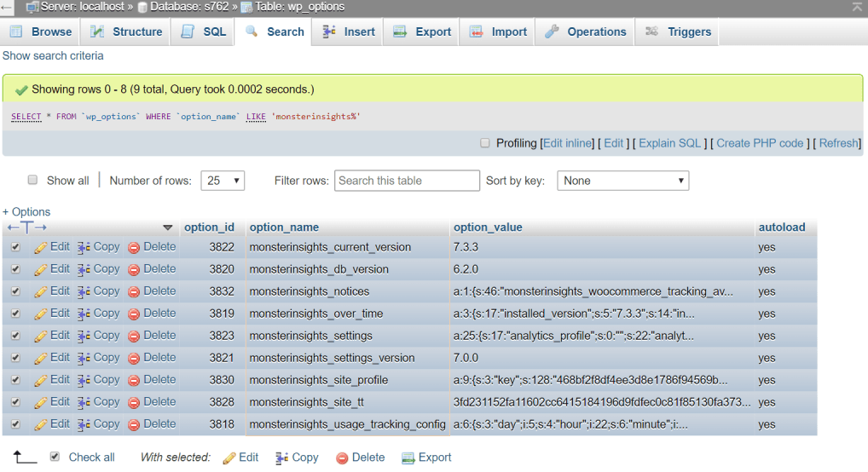The height and width of the screenshot is (472, 868).
Task: Click the Filter rows search field
Action: [x=407, y=181]
